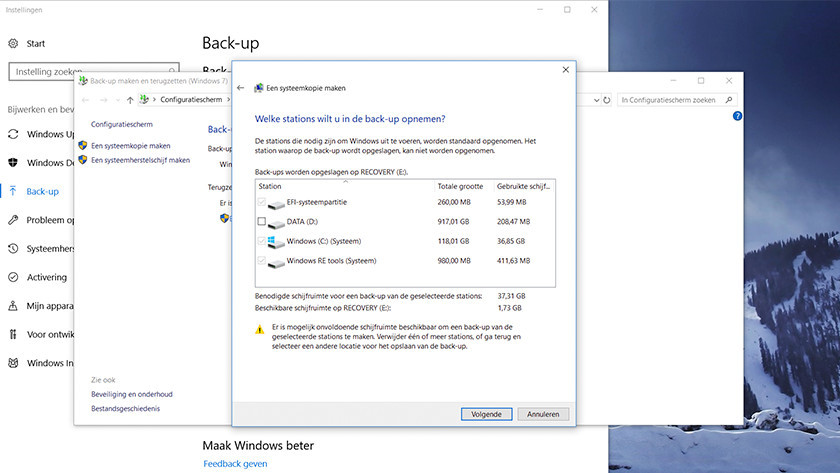Click the back arrow in the system image wizard

[x=241, y=88]
